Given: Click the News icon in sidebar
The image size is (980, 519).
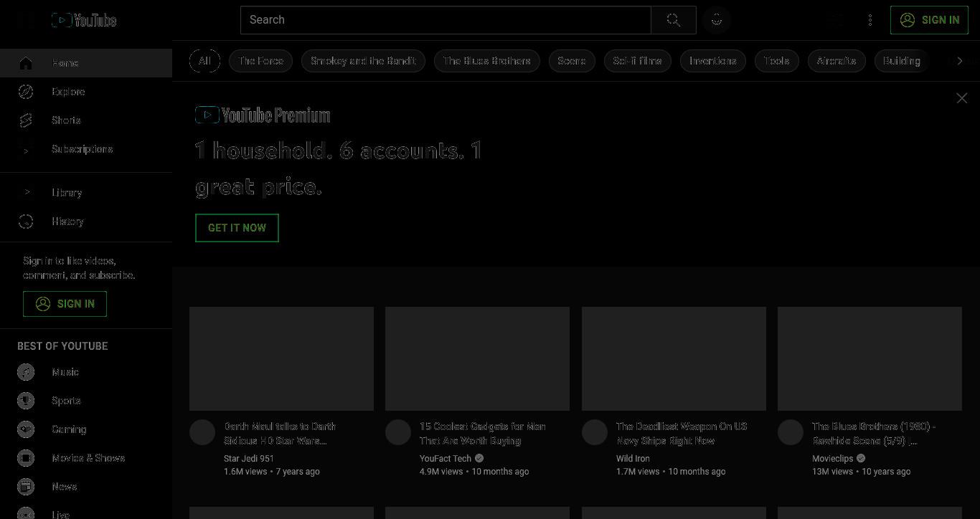Looking at the screenshot, I should pyautogui.click(x=26, y=487).
